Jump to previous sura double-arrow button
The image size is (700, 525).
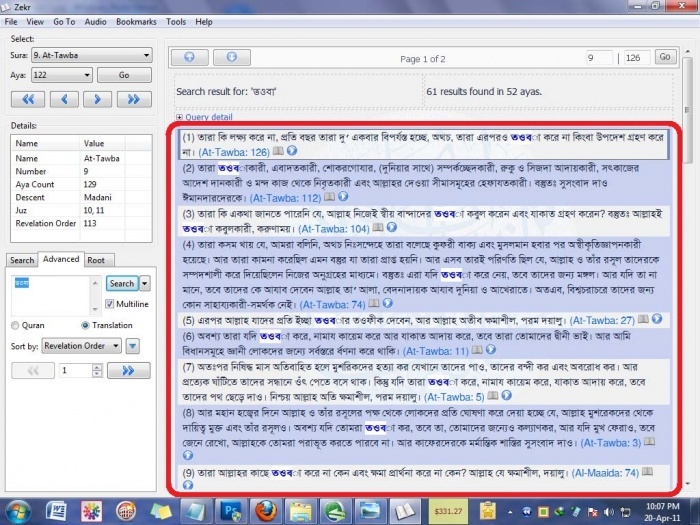coord(28,98)
